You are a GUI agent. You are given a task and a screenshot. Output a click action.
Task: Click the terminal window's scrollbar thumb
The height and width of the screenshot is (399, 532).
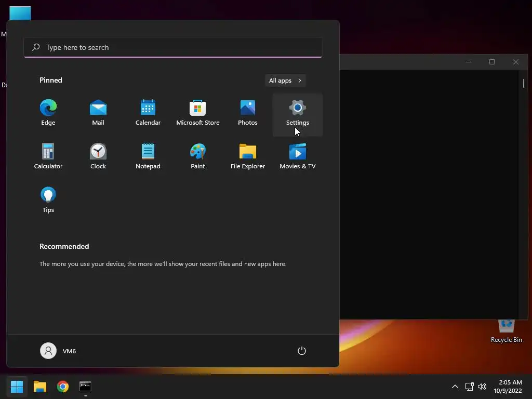524,83
